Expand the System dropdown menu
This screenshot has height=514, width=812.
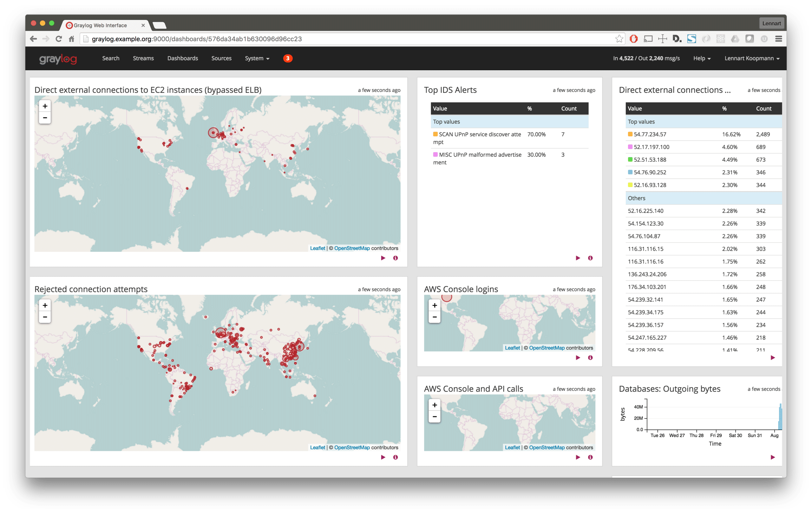257,58
